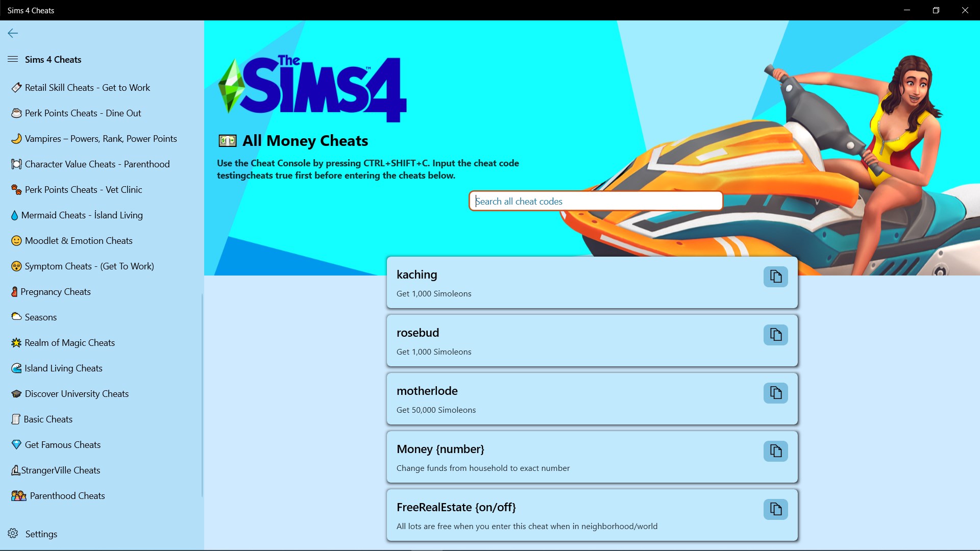Viewport: 980px width, 551px height.
Task: Select the Moodlet and Emotion Cheats icon
Action: [x=16, y=240]
